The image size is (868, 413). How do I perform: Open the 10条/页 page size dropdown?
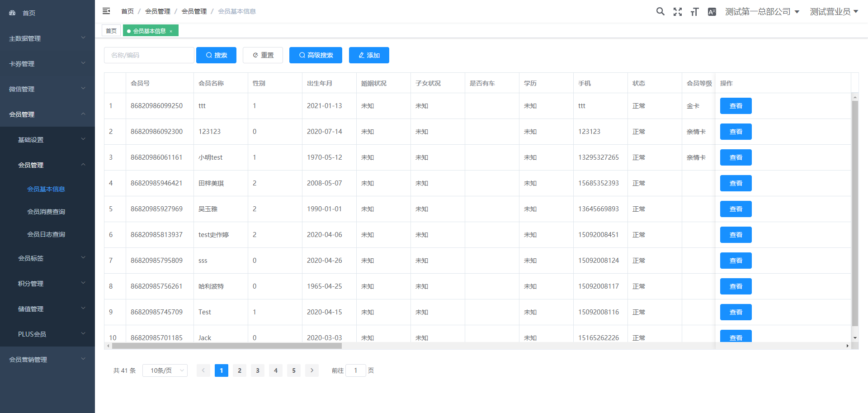click(x=165, y=370)
